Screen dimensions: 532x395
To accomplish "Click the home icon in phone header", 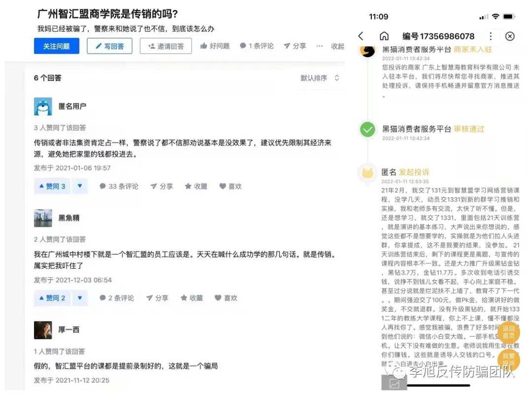I will tap(384, 36).
